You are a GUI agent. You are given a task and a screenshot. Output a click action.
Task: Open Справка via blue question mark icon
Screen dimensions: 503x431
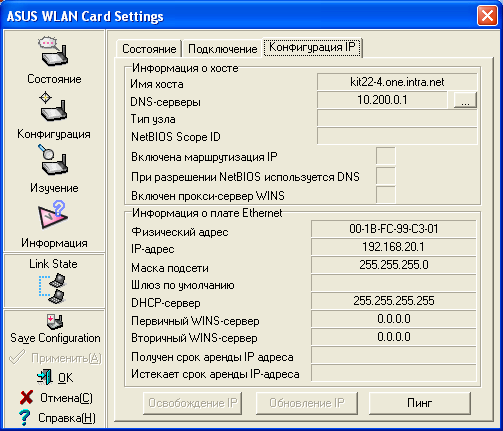pyautogui.click(x=24, y=417)
